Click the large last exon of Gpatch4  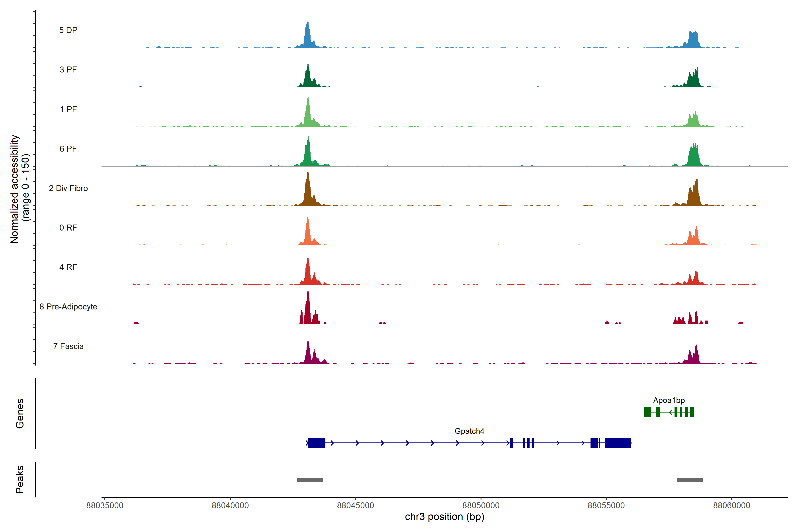point(618,443)
